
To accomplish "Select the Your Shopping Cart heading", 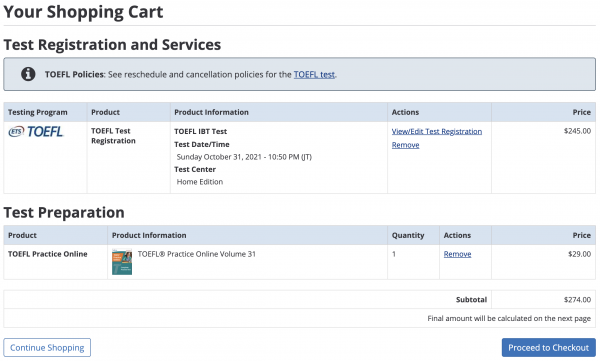I will [83, 12].
